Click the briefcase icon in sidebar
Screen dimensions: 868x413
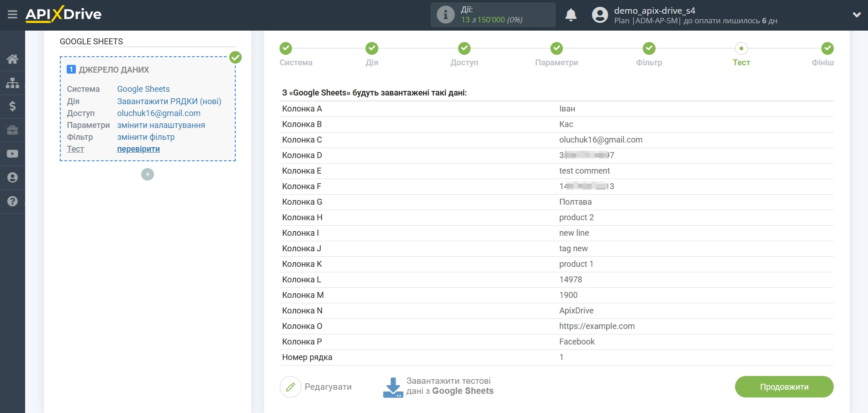tap(12, 130)
